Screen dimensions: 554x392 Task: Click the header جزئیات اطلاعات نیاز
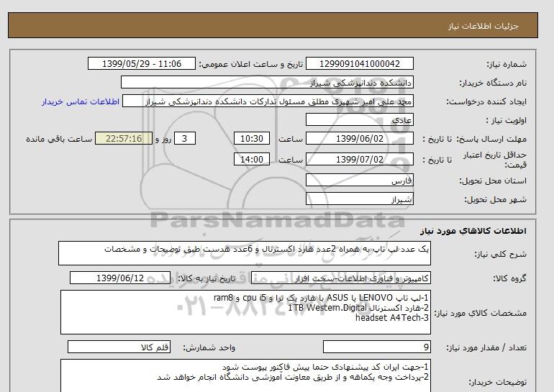click(x=483, y=26)
